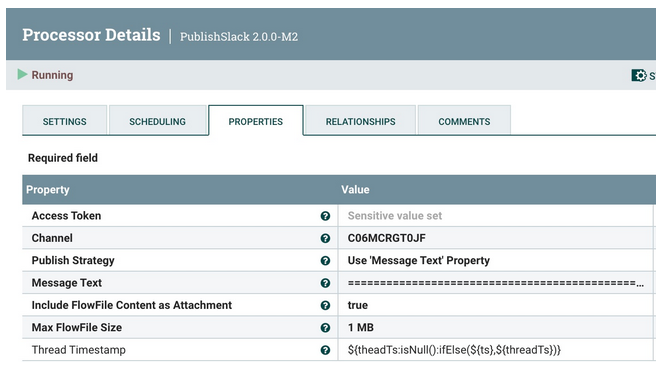Click the Message Text value field
Screen dimensions: 663x368
click(x=496, y=283)
